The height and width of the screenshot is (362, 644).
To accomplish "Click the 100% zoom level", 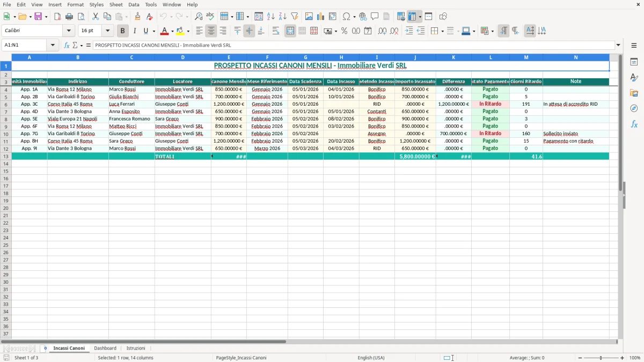I will coord(635,358).
